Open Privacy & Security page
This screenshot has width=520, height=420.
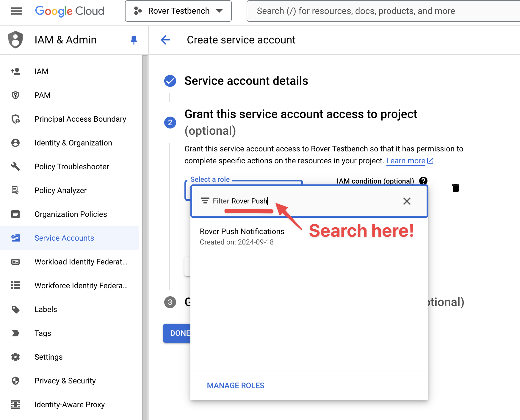coord(69,381)
